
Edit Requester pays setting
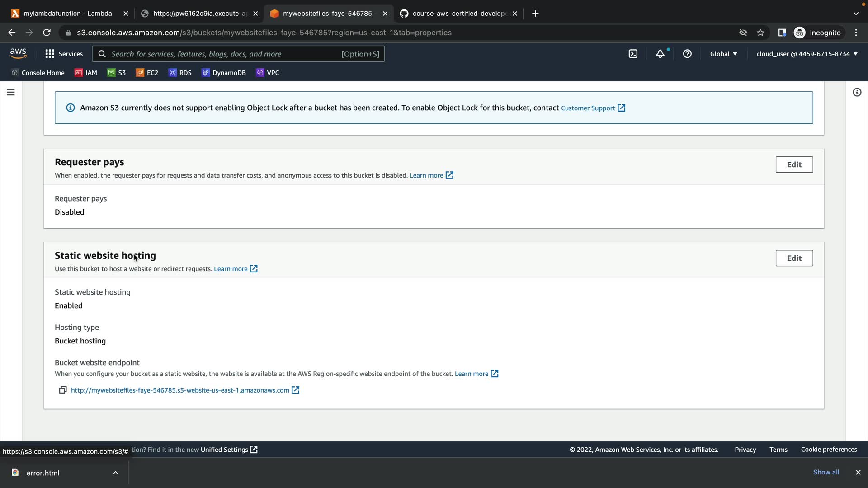click(x=794, y=164)
